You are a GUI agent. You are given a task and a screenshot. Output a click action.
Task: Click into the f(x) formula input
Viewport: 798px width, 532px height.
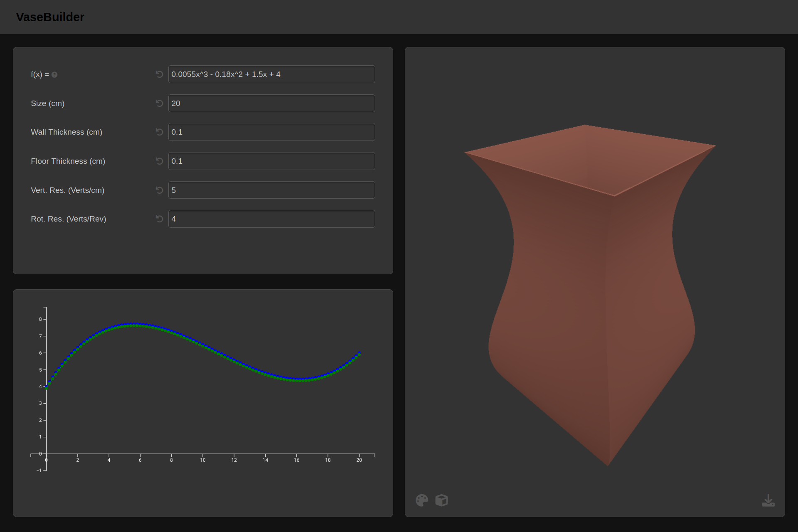pyautogui.click(x=271, y=74)
